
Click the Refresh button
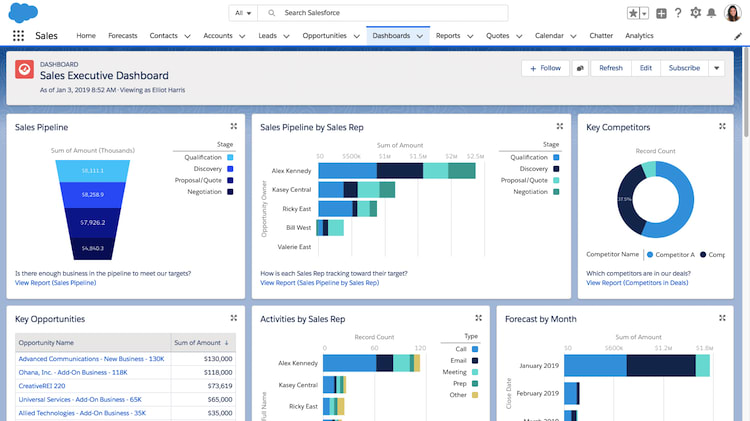611,68
